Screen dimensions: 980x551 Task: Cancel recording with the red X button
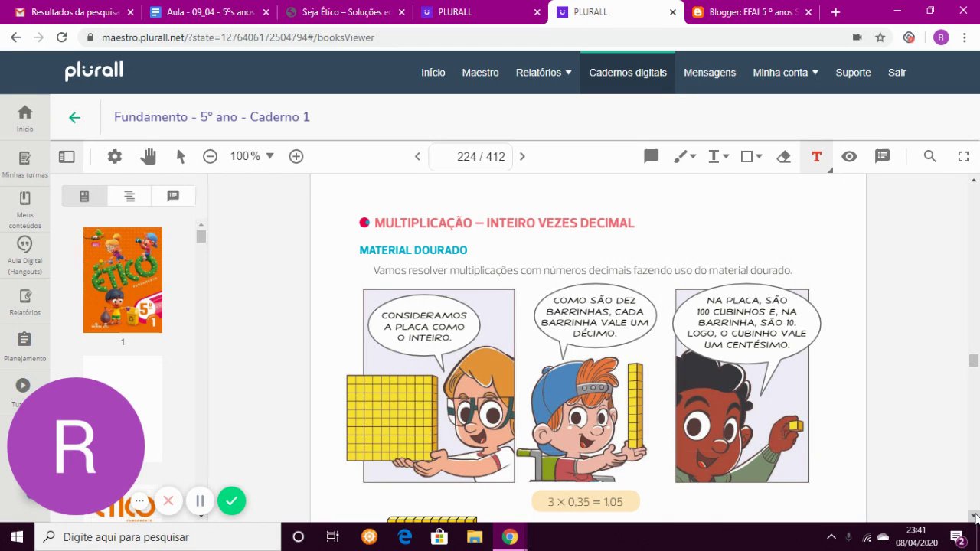pyautogui.click(x=168, y=501)
